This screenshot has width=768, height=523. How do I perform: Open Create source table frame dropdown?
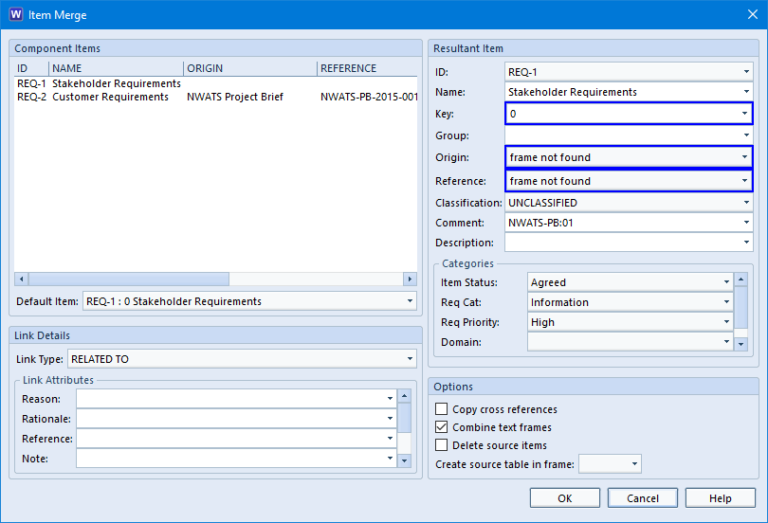(634, 464)
